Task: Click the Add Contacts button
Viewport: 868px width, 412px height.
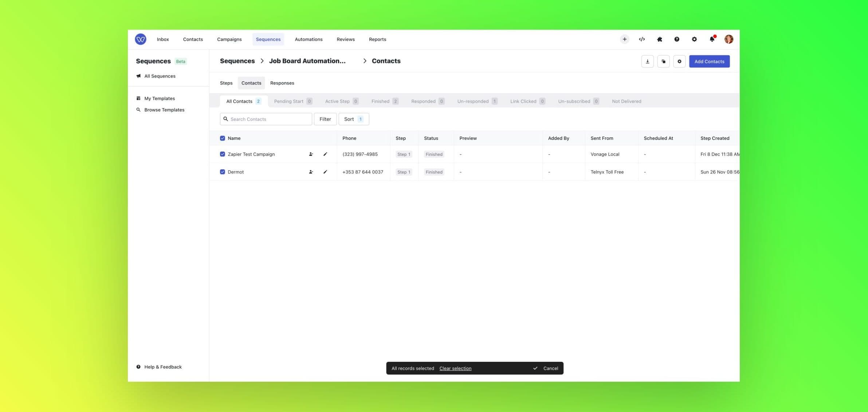Action: 709,61
